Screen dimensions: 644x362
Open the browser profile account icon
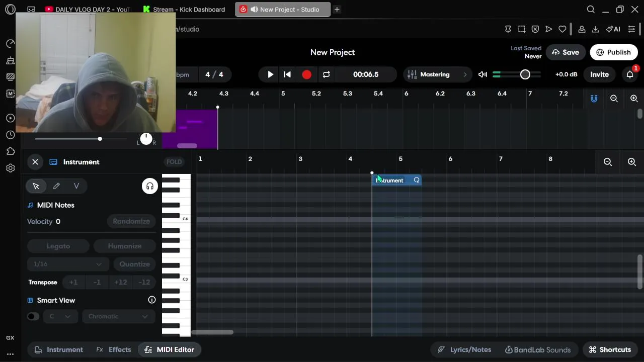tap(582, 29)
